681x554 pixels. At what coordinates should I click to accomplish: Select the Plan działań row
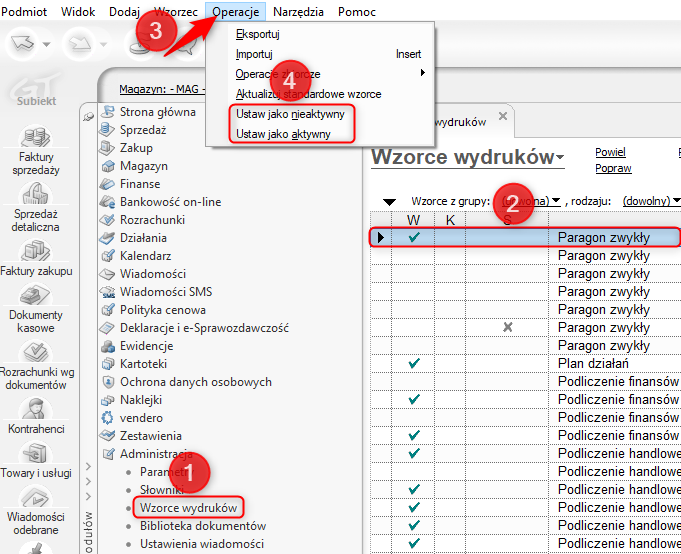(x=526, y=363)
